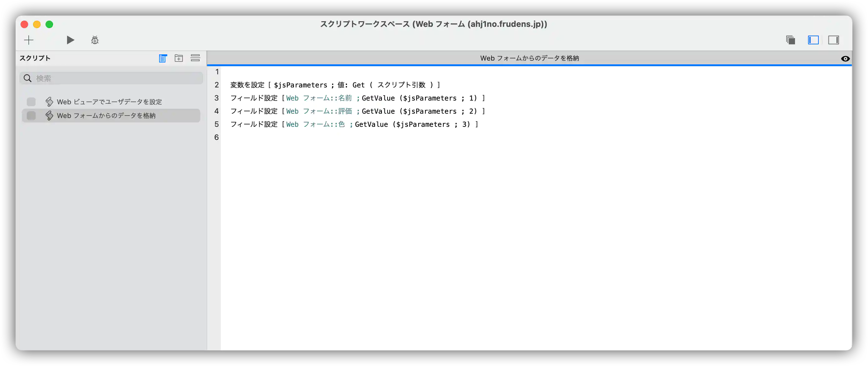This screenshot has width=868, height=366.
Task: Click the new script document icon
Action: point(163,58)
